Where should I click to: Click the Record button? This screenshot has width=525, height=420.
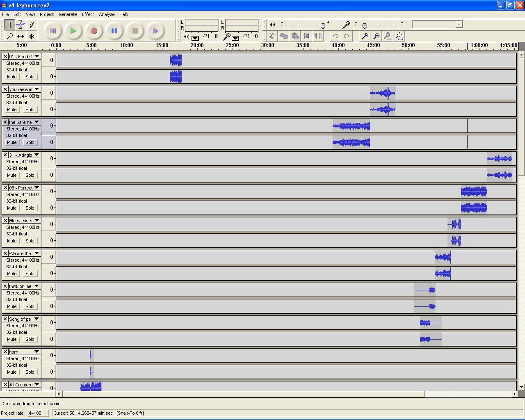94,31
